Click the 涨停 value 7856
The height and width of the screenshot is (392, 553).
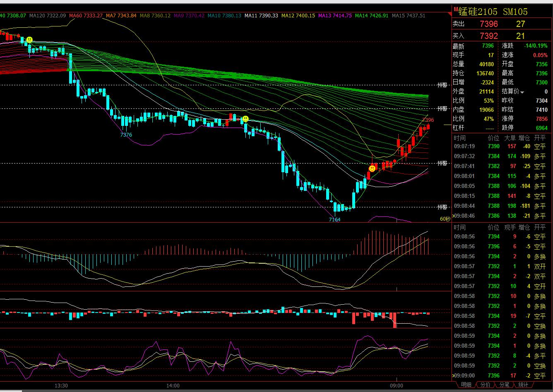coord(541,119)
